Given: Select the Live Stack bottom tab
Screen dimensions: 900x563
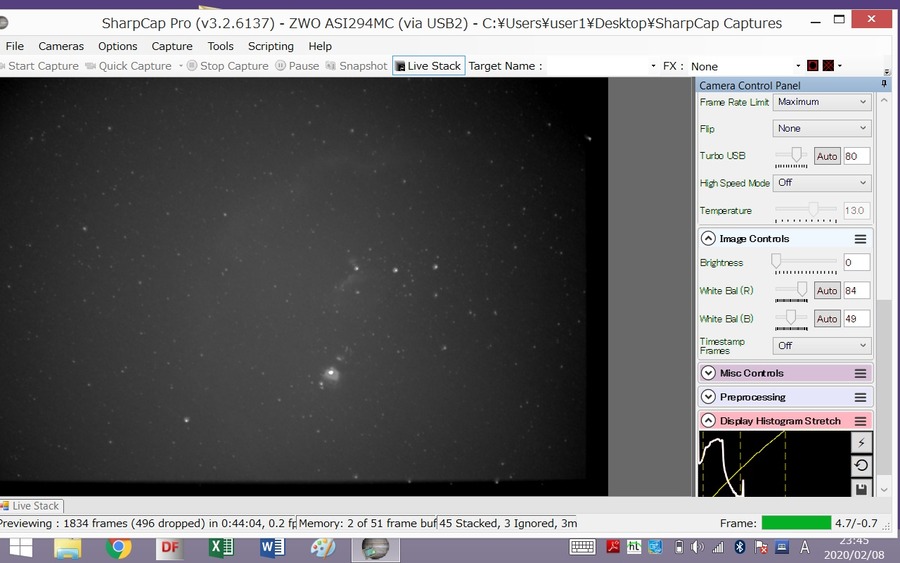Looking at the screenshot, I should point(32,506).
